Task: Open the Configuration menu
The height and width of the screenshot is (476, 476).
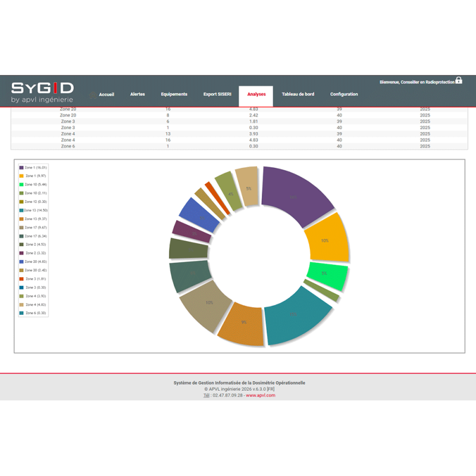Action: coord(344,94)
